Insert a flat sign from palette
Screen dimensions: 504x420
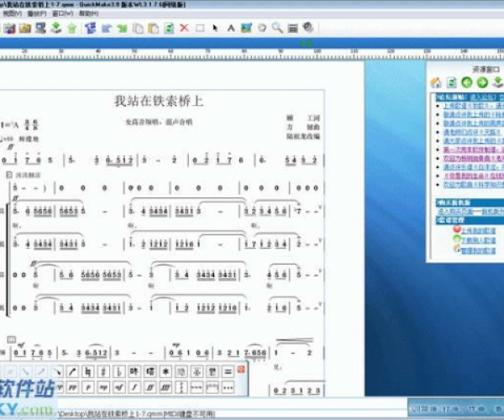[119, 372]
